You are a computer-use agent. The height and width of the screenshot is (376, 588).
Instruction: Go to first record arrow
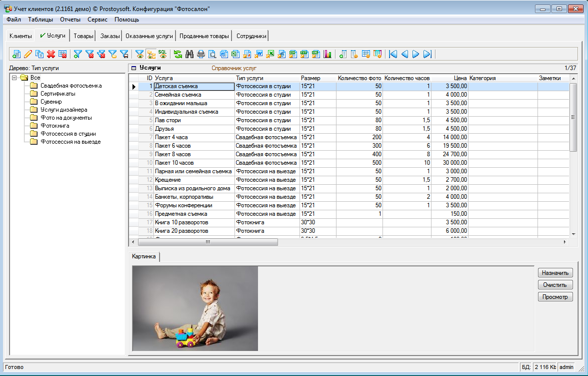393,54
